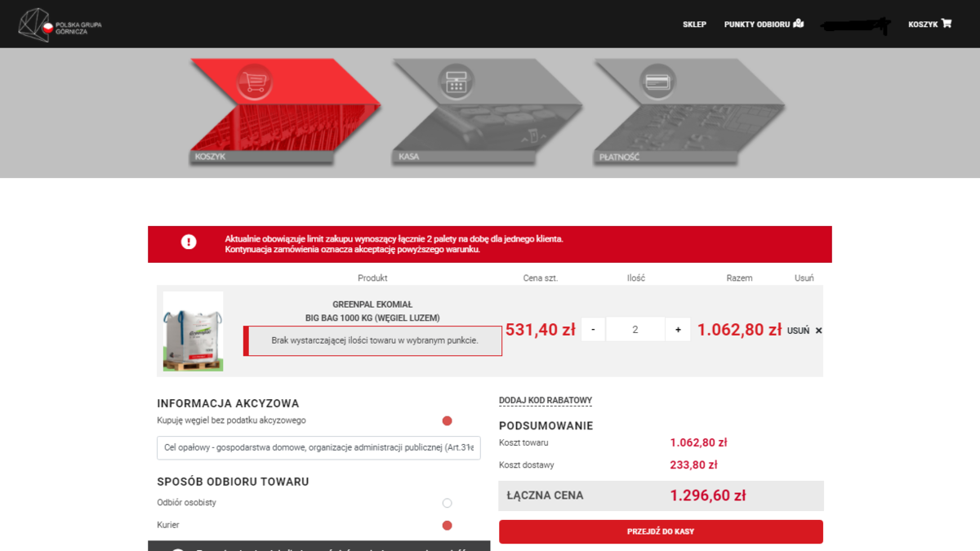This screenshot has height=551, width=980.
Task: Click the shopping cart icon on KOSZYK step
Action: click(x=256, y=81)
